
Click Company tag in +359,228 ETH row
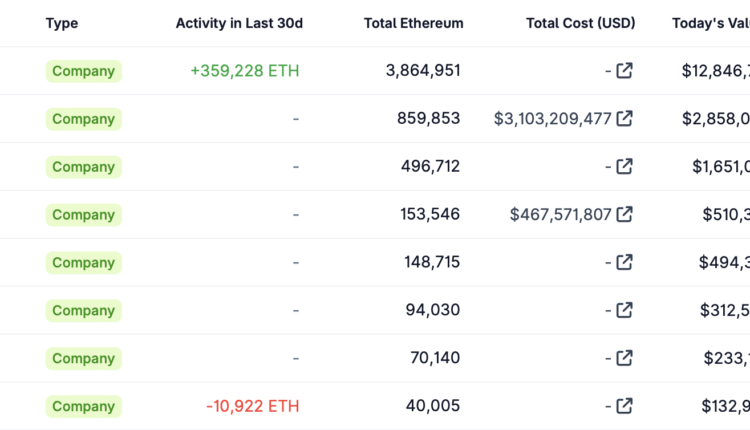pos(84,71)
